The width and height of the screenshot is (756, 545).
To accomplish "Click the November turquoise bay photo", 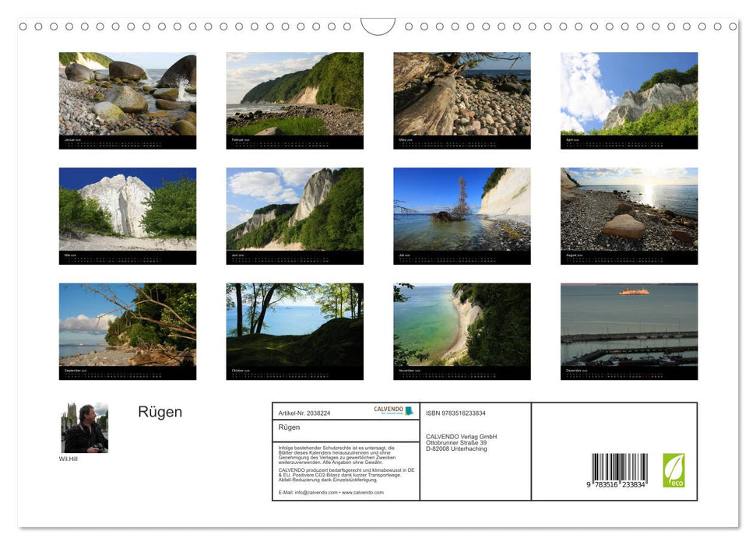I will pyautogui.click(x=462, y=330).
